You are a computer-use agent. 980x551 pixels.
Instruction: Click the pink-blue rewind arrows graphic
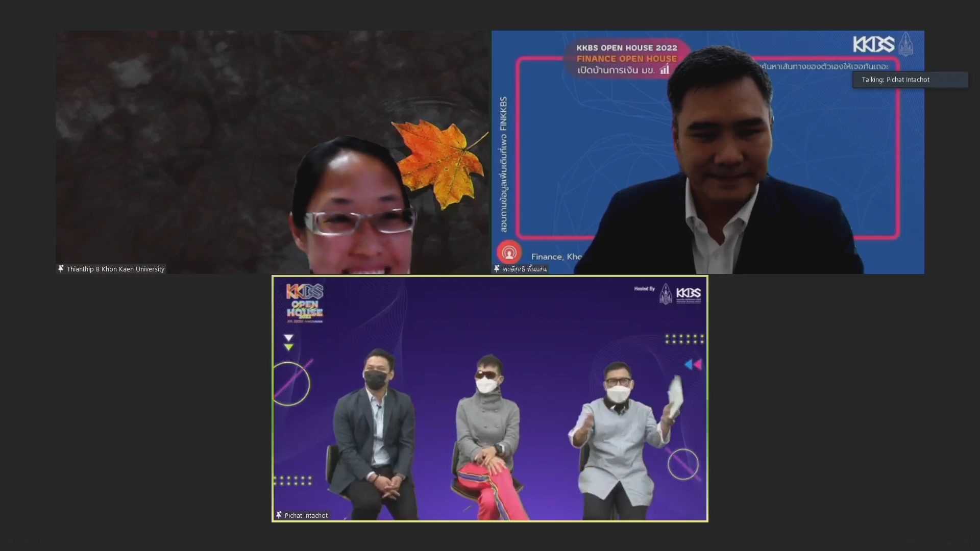tap(693, 364)
